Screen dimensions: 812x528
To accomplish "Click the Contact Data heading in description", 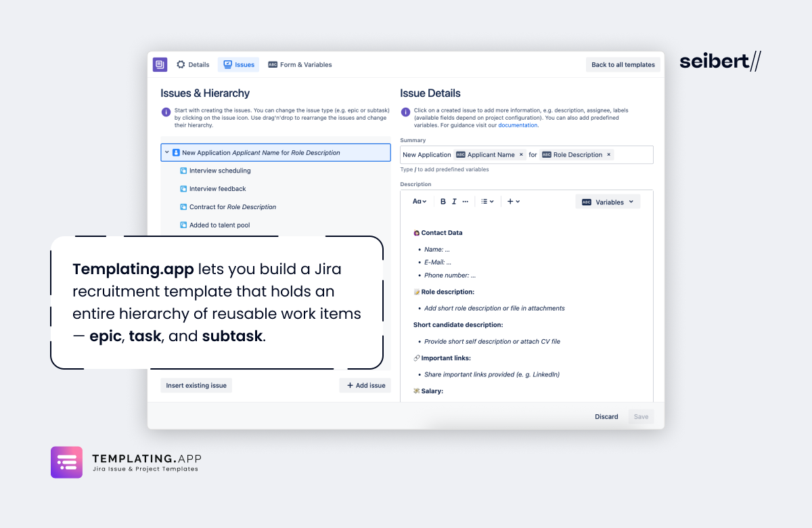I will [442, 233].
